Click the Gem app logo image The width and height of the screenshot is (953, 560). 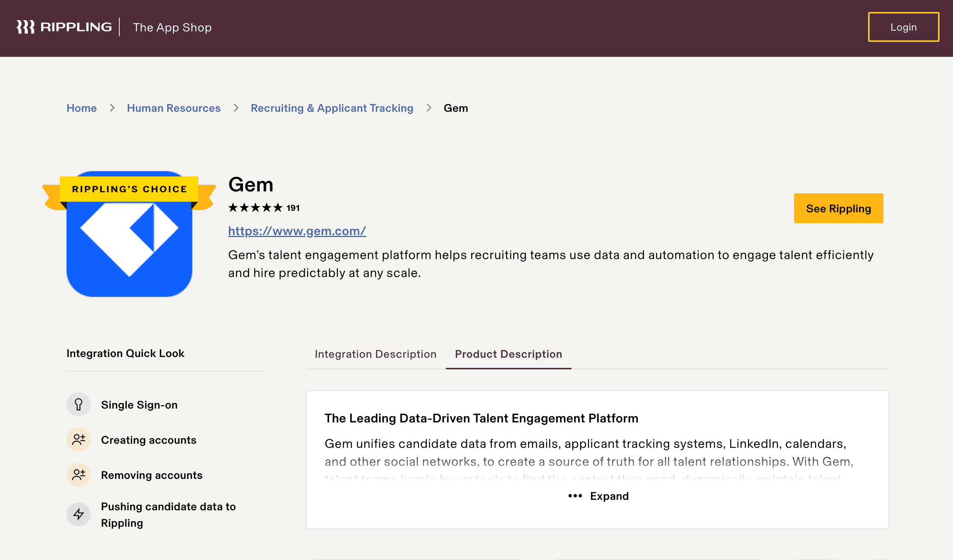[129, 246]
